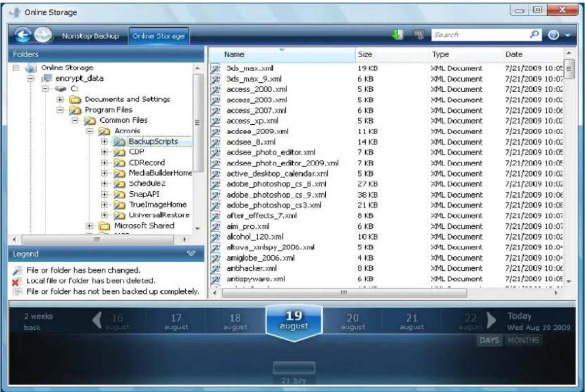Click the 3ds_max.xml file icon
Image resolution: width=585 pixels, height=392 pixels.
pyautogui.click(x=216, y=69)
